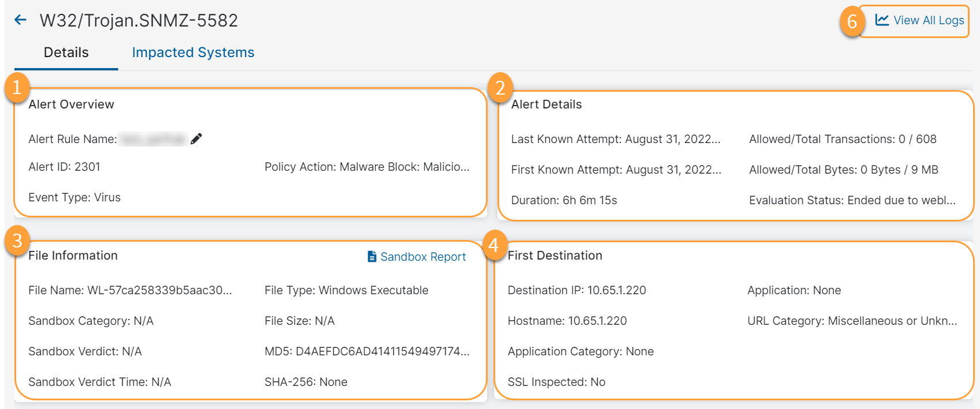Select the Details tab
Viewport: 980px width, 409px height.
pyautogui.click(x=66, y=52)
